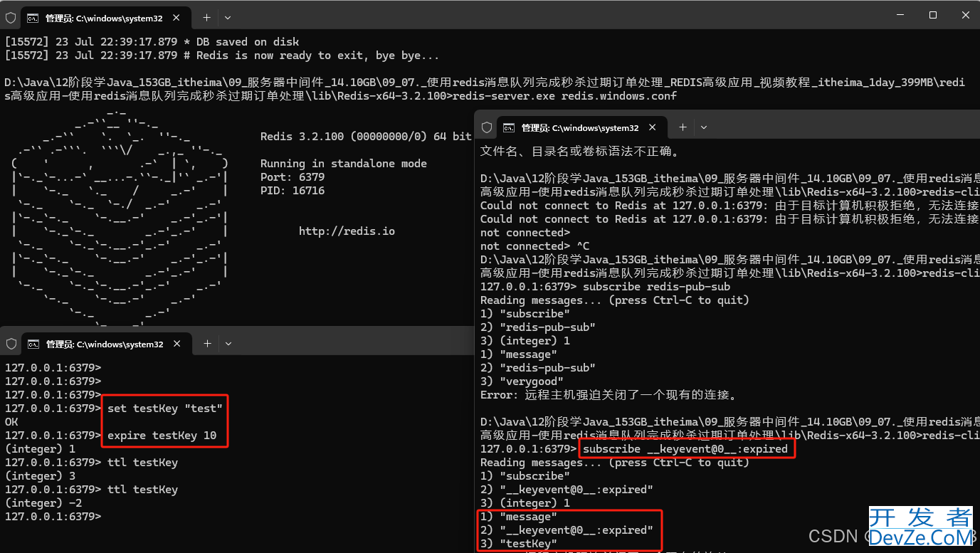Add a new tab in the testKey client window
This screenshot has height=553, width=980.
click(207, 344)
